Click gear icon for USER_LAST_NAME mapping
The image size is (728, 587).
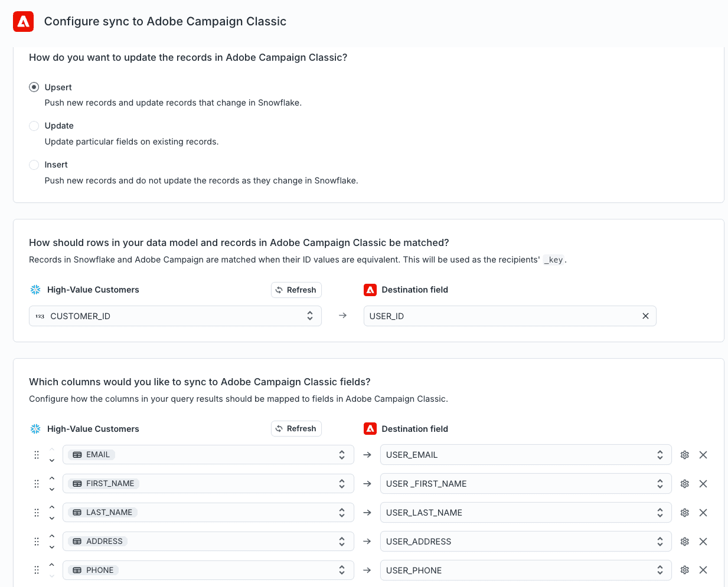coord(685,513)
